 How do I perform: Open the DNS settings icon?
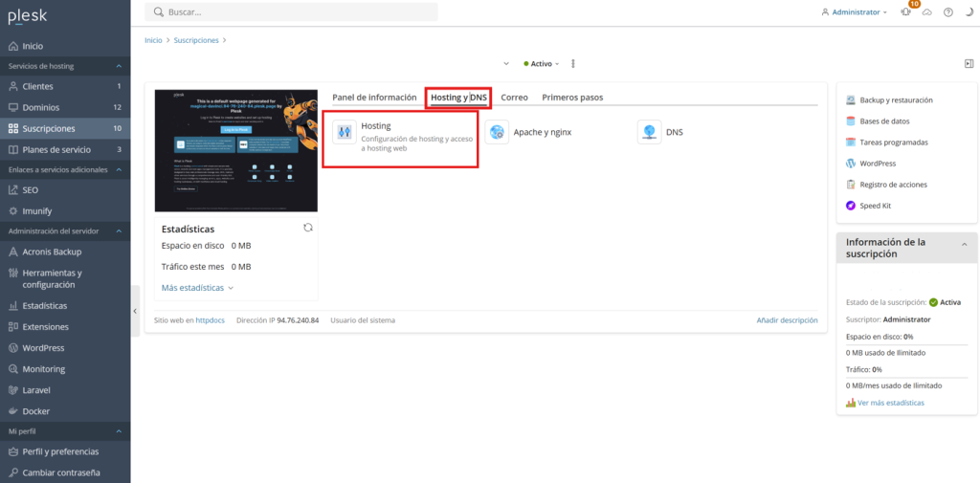coord(649,133)
